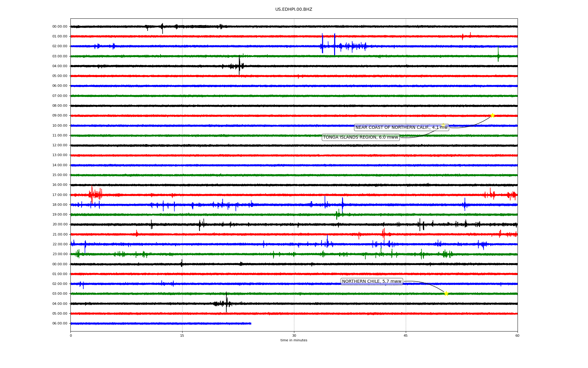
Task: Click the 14:00:00 time label
Action: 60,165
